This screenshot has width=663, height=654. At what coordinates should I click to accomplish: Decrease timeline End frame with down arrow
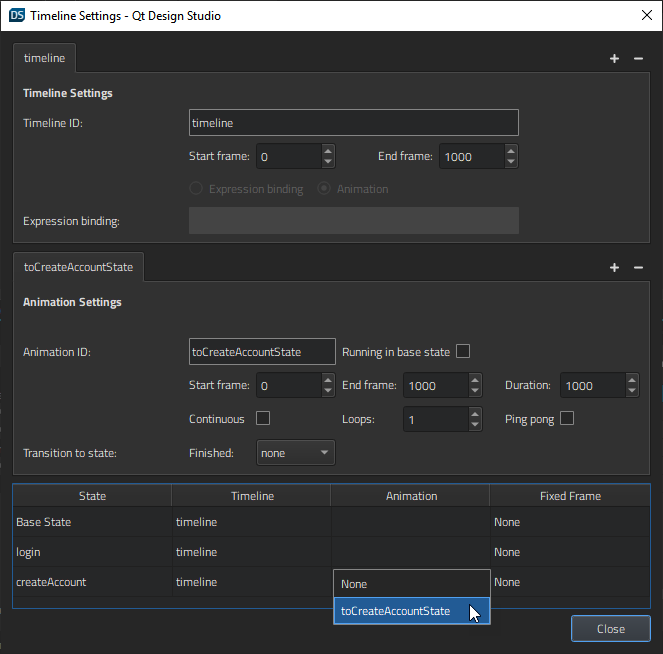click(511, 162)
